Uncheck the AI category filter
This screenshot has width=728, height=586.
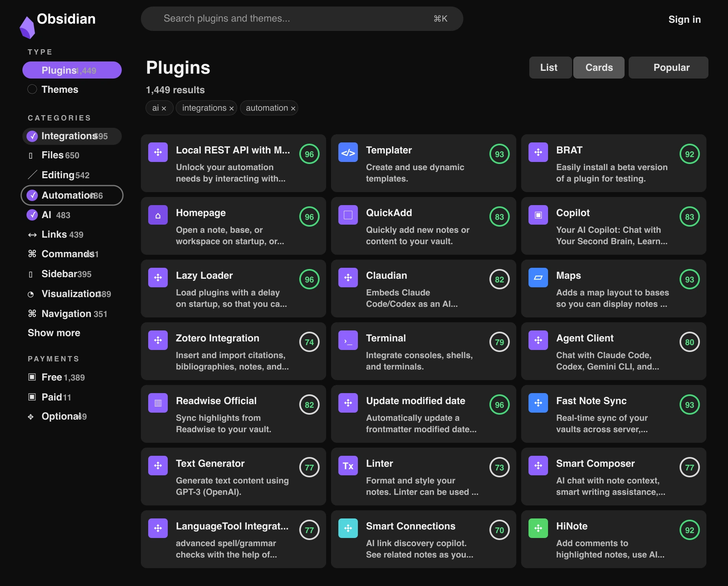(x=32, y=215)
